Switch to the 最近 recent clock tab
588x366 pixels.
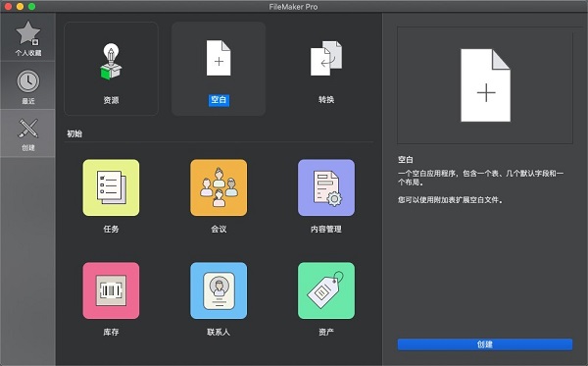pyautogui.click(x=27, y=86)
